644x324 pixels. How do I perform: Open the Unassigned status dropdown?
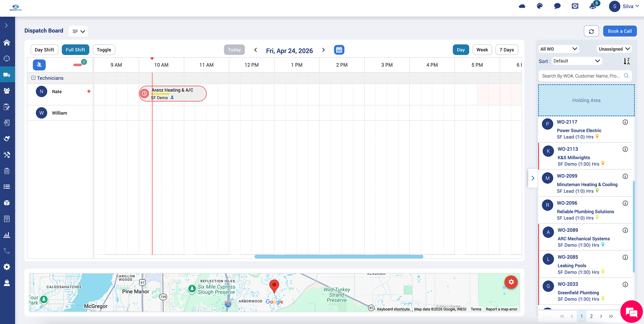tap(614, 49)
